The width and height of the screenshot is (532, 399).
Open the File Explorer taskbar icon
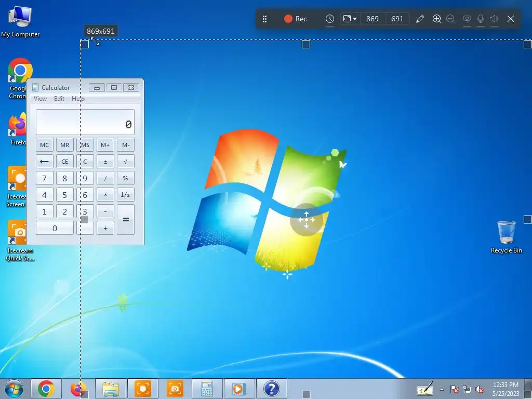click(111, 389)
